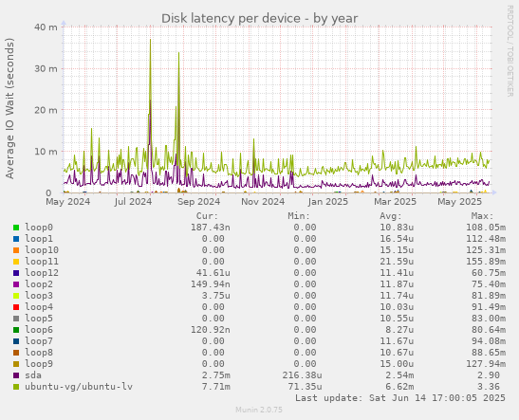Image resolution: width=519 pixels, height=420 pixels.
Task: Click the 'Last update' timestamp line
Action: (x=400, y=398)
